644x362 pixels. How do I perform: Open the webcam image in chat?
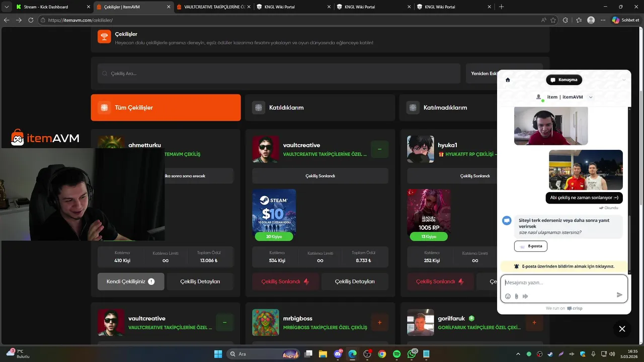(551, 126)
